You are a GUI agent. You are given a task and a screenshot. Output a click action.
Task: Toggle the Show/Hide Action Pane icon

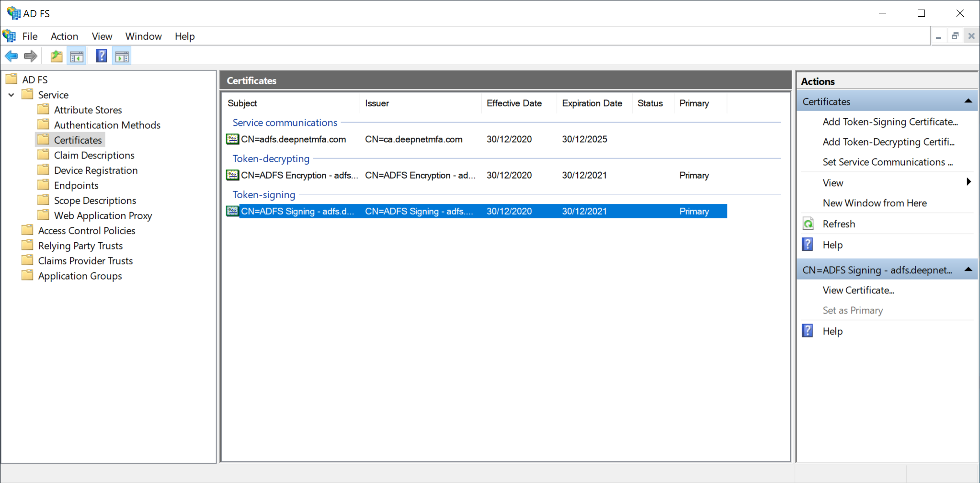122,56
